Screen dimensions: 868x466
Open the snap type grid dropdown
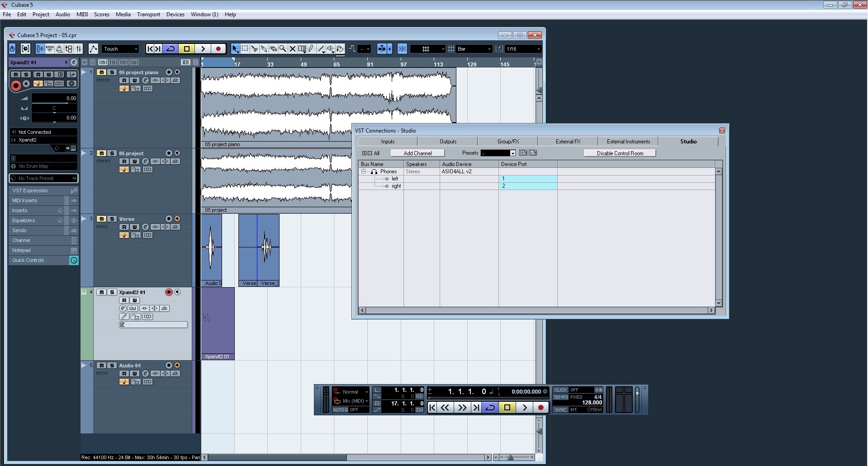coord(427,49)
